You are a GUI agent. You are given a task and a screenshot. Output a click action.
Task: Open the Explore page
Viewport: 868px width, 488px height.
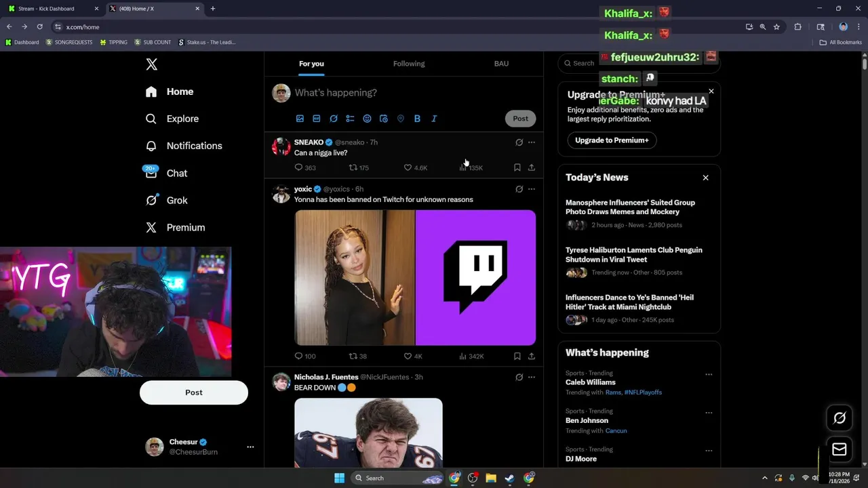(x=173, y=119)
